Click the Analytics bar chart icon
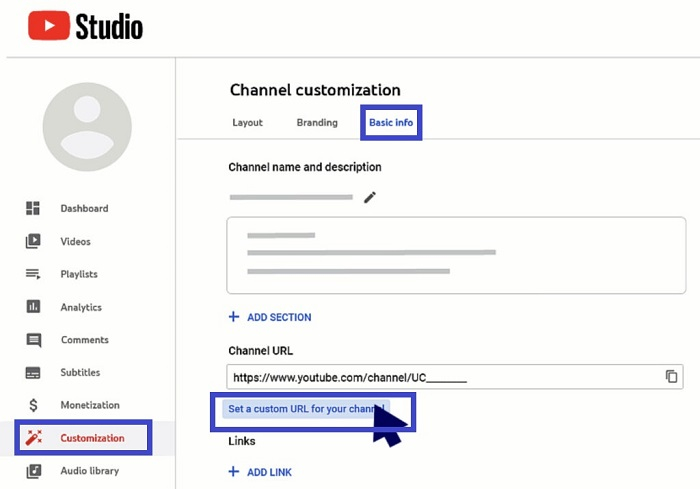This screenshot has height=489, width=700. 33,307
